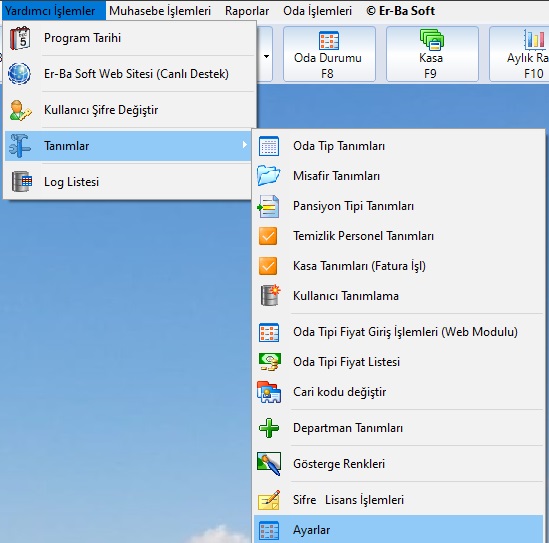This screenshot has width=549, height=543.
Task: Open the Raporlar menu
Action: (x=247, y=11)
